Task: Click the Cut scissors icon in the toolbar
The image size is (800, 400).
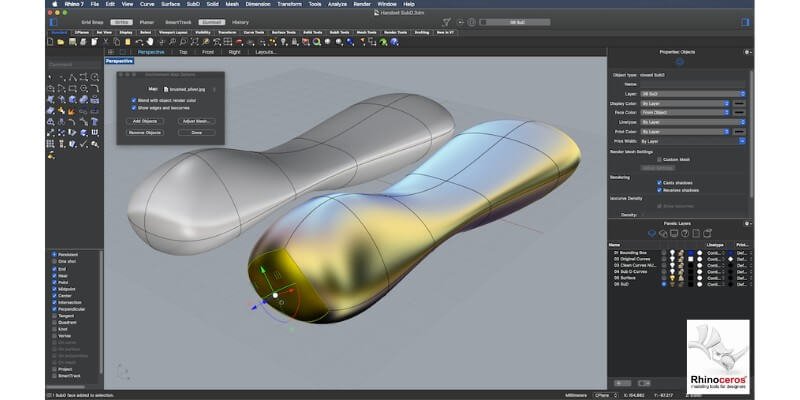Action: pyautogui.click(x=106, y=42)
